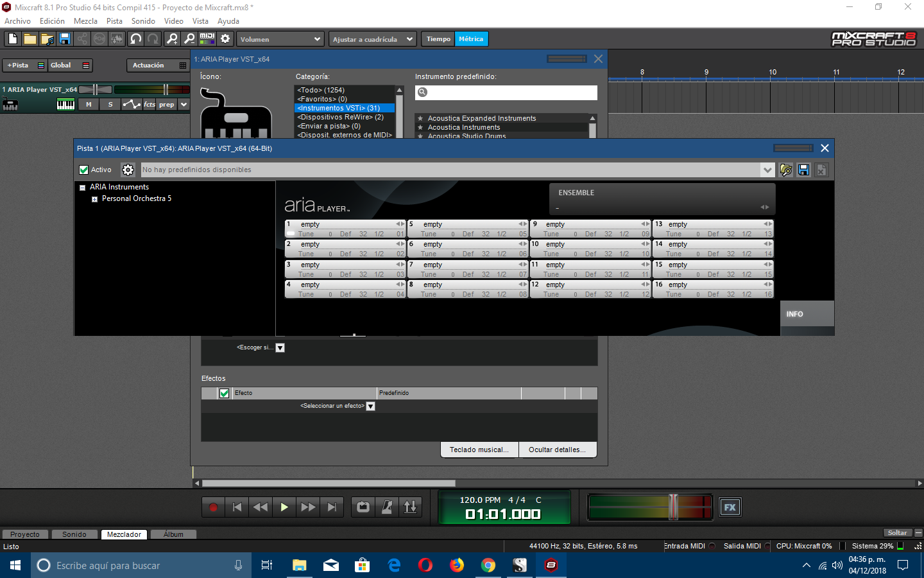Switch to the Proyecto tab
924x578 pixels.
[25, 534]
